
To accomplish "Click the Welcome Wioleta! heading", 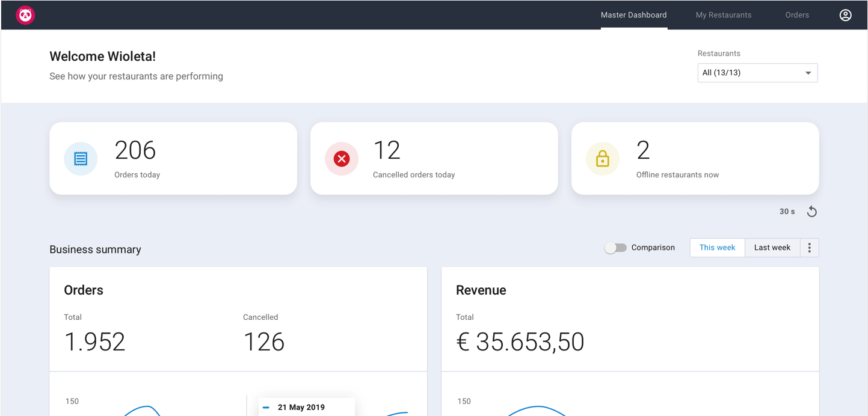I will (102, 57).
